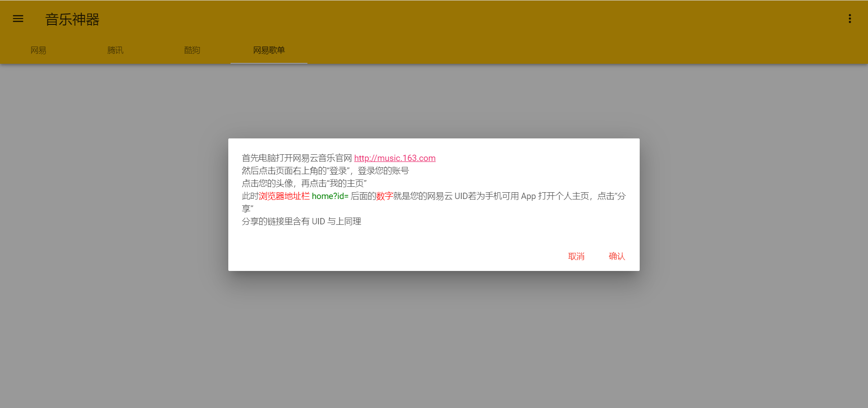868x408 pixels.
Task: Click the line 点击您的头像，再点击“我的主页”
Action: click(x=304, y=183)
